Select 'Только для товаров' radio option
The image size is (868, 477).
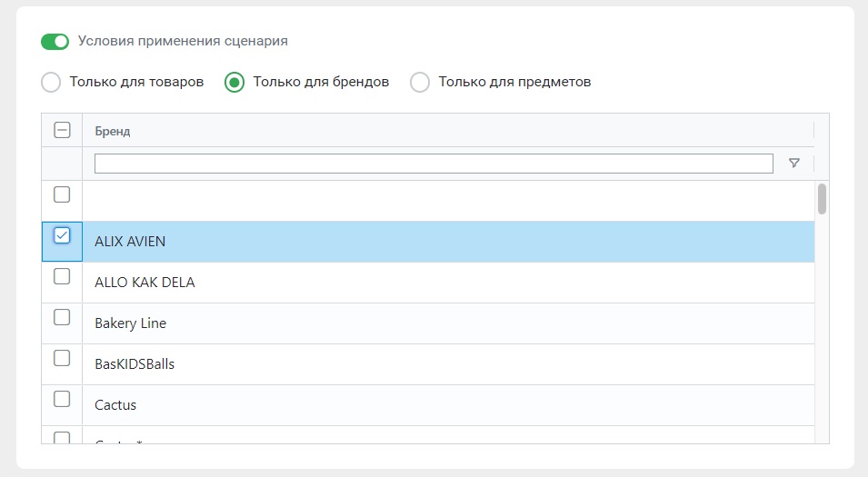click(x=51, y=83)
